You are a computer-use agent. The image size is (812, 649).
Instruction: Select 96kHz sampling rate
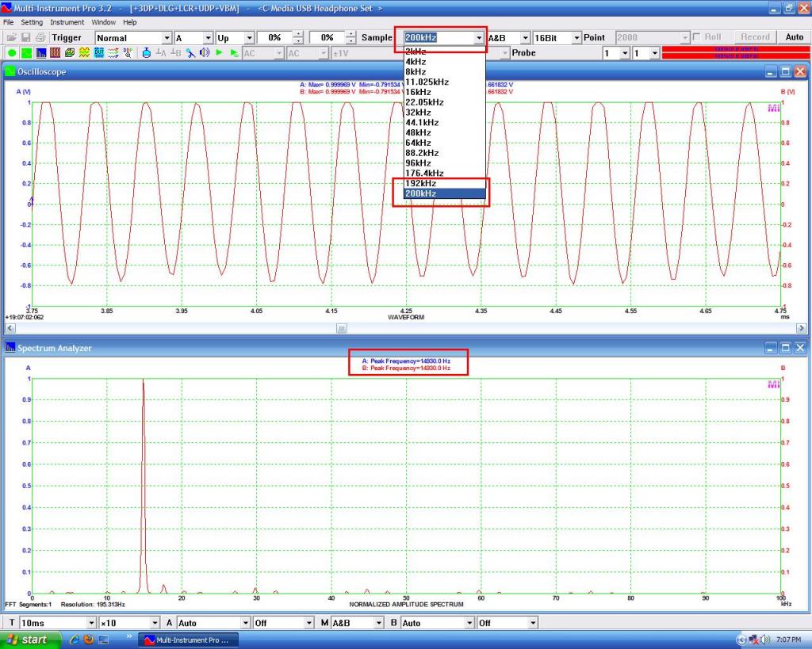tap(444, 163)
